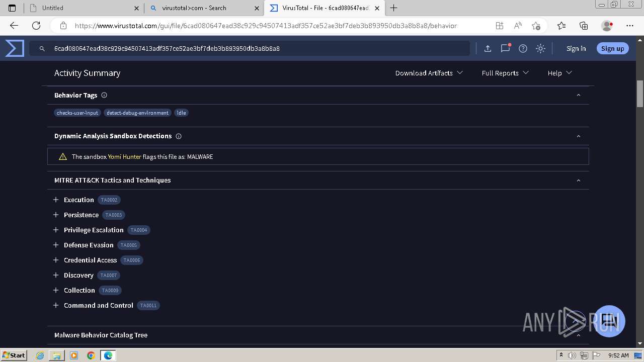Expand the Command and Control tactic
This screenshot has height=362, width=644.
click(x=56, y=305)
